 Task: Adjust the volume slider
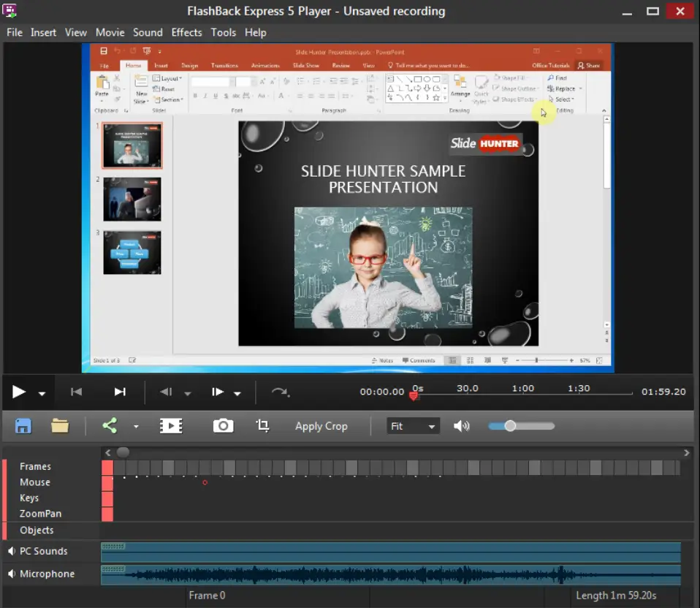pyautogui.click(x=511, y=425)
